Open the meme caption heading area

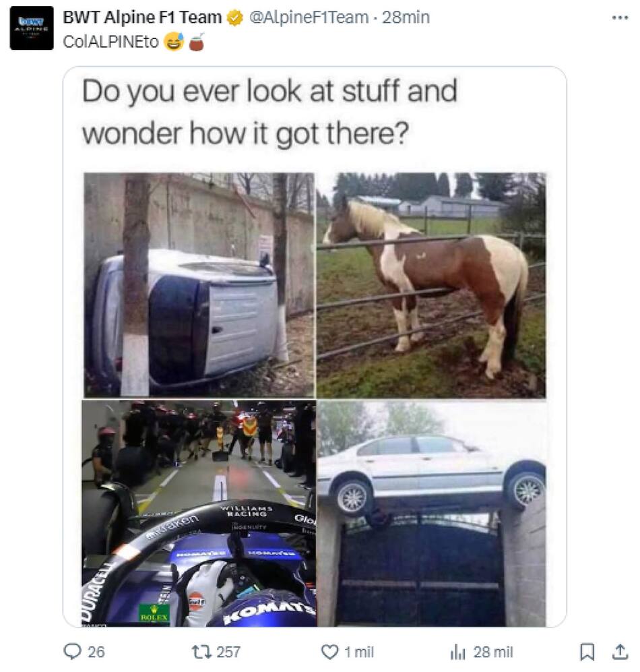tap(270, 113)
